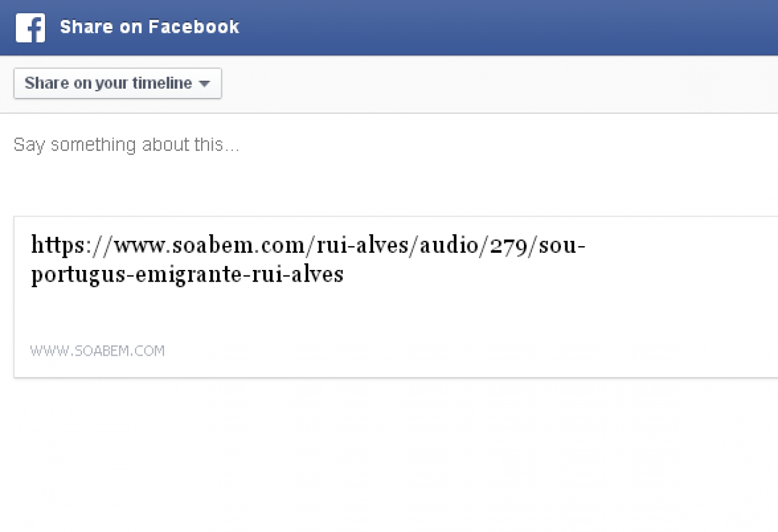778x532 pixels.
Task: Click the Facebook logo icon
Action: pos(30,27)
